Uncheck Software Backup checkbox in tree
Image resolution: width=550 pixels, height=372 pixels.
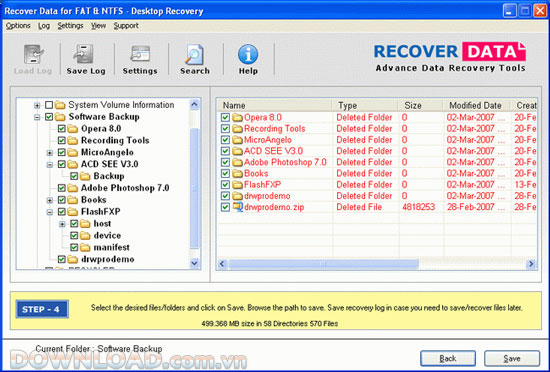point(49,117)
